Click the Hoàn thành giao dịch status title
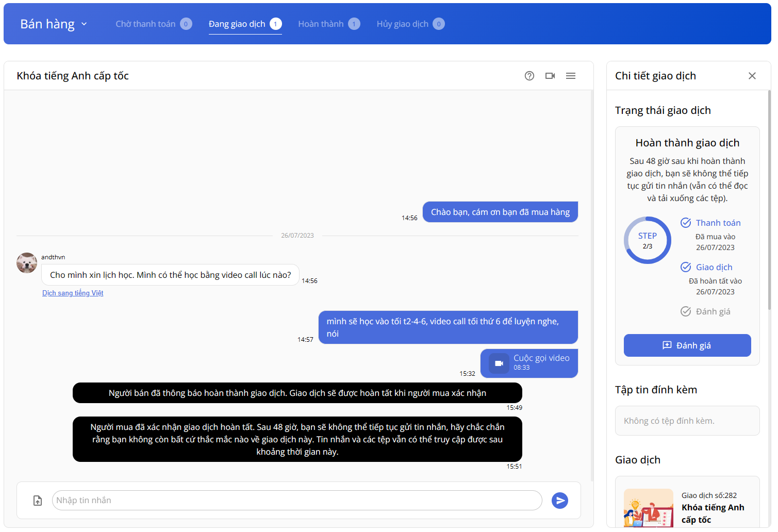 click(687, 143)
